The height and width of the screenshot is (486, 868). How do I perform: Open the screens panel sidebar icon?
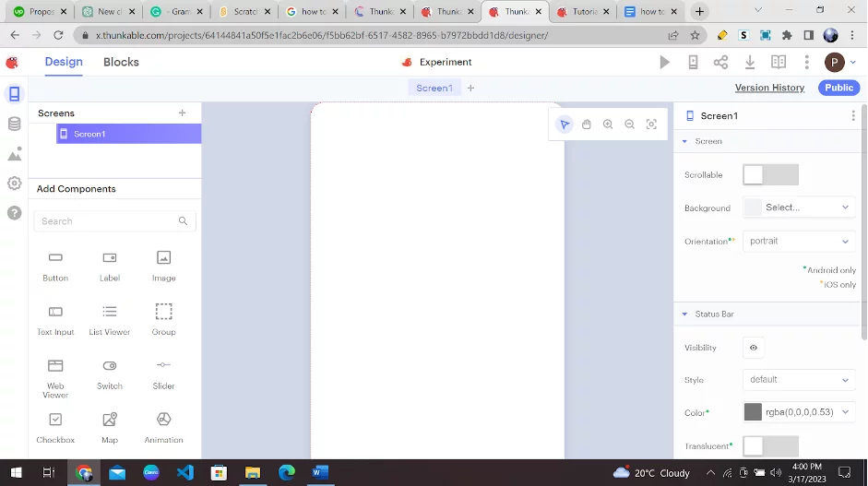tap(15, 94)
